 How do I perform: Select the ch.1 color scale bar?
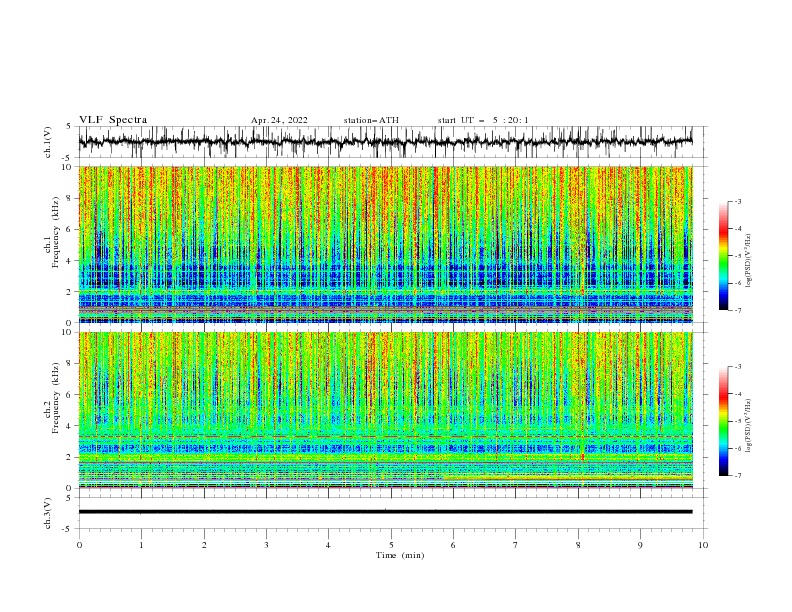[724, 256]
